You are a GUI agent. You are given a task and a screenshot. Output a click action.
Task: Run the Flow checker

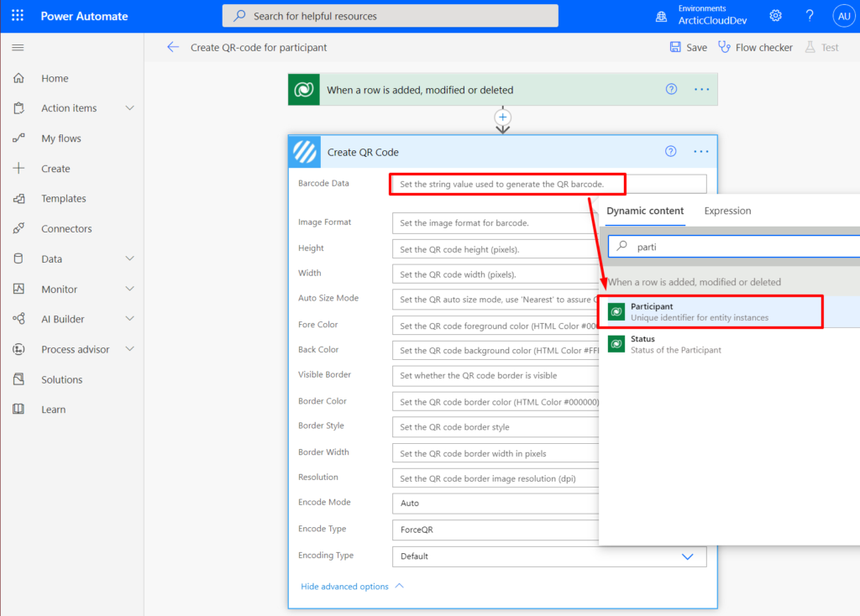pyautogui.click(x=756, y=47)
